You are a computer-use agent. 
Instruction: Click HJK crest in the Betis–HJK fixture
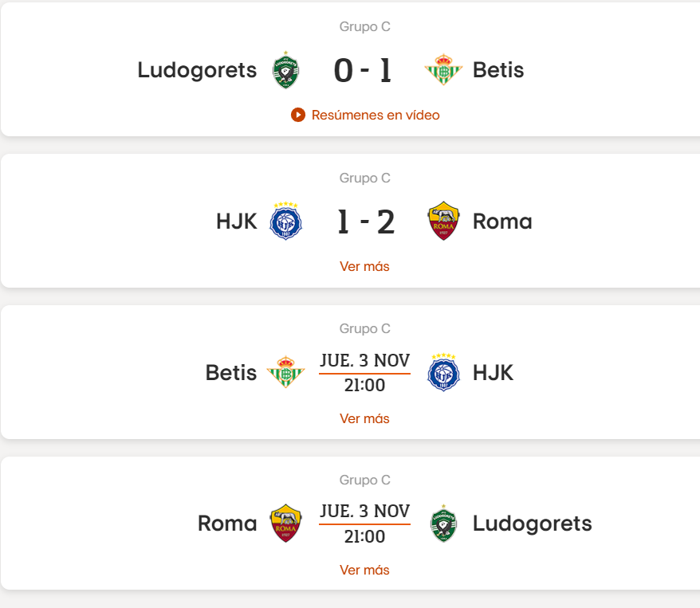click(443, 372)
